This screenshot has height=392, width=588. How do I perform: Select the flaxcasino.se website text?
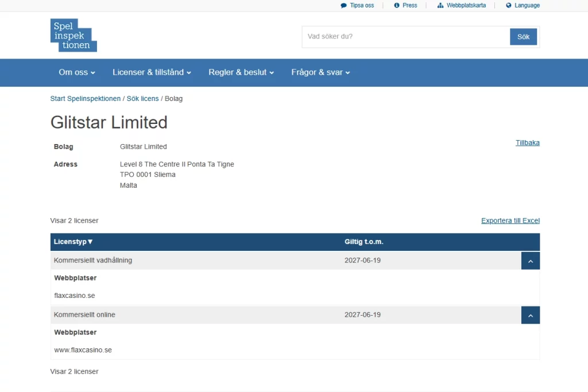tap(75, 296)
